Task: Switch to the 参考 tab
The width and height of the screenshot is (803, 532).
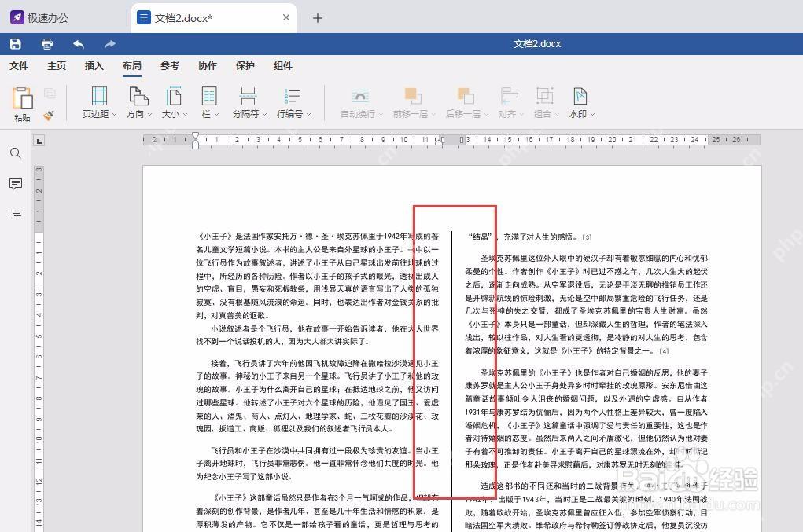Action: (170, 65)
